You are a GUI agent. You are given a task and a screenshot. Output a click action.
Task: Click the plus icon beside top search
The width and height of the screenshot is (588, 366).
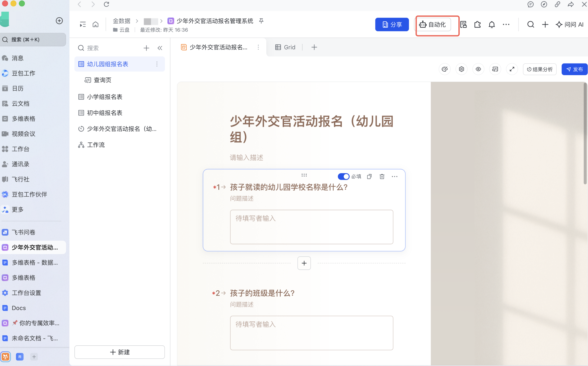point(545,24)
